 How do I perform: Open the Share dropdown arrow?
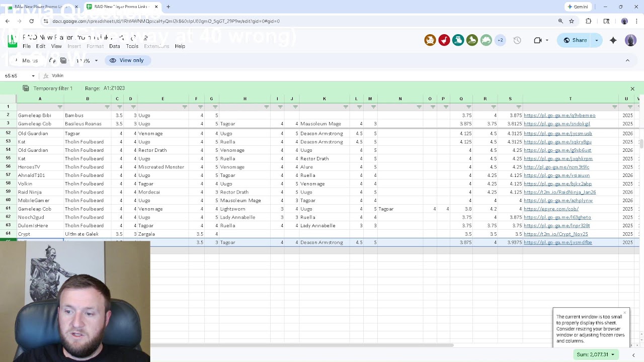[597, 40]
